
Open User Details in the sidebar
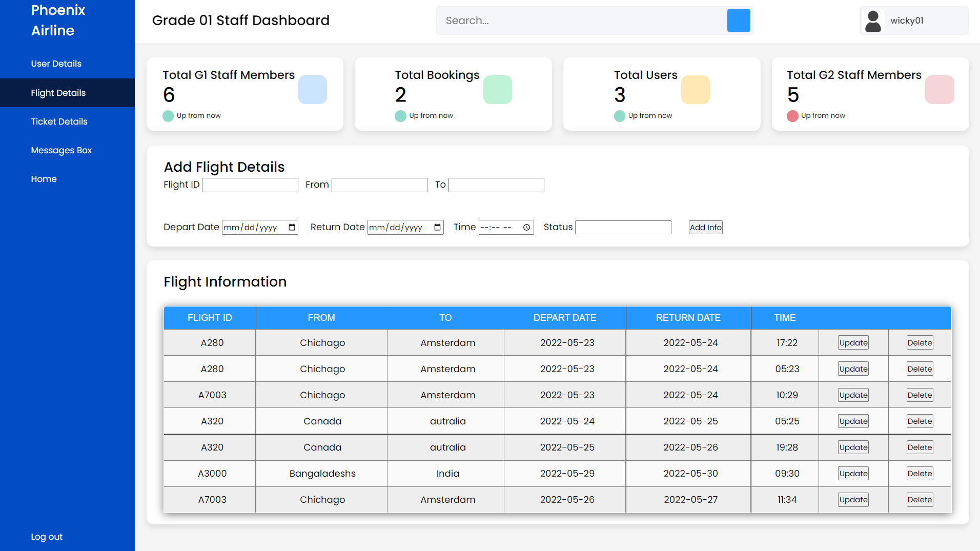click(56, 64)
